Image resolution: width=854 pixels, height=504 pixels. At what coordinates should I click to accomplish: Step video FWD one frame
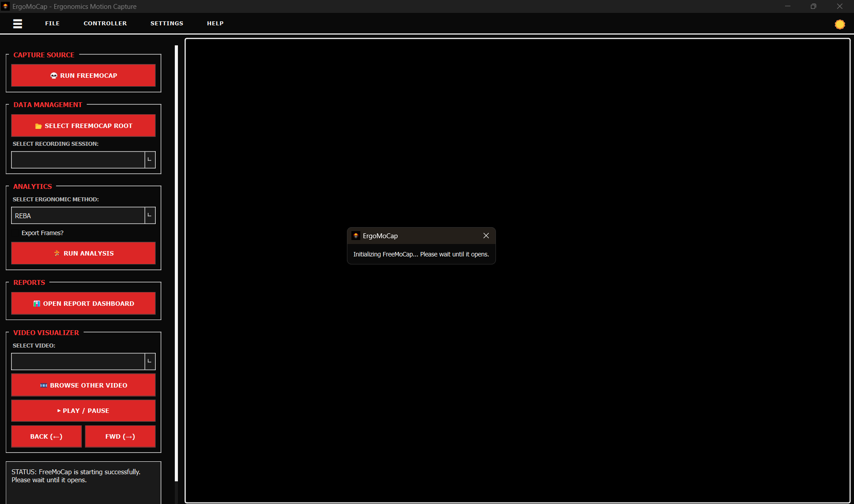coord(120,436)
